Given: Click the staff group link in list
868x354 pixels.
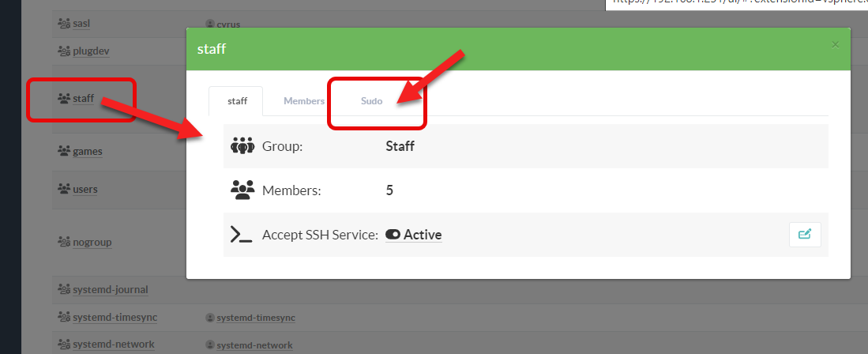Looking at the screenshot, I should (x=83, y=99).
